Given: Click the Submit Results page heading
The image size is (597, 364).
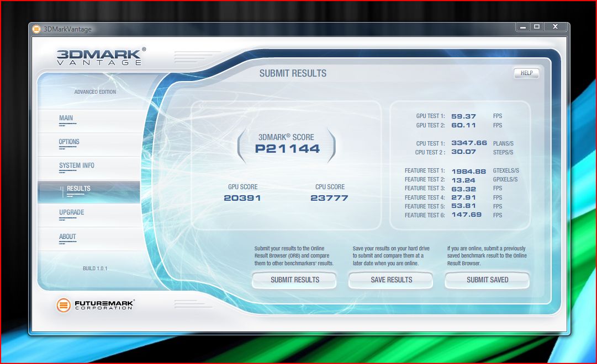Looking at the screenshot, I should point(293,73).
